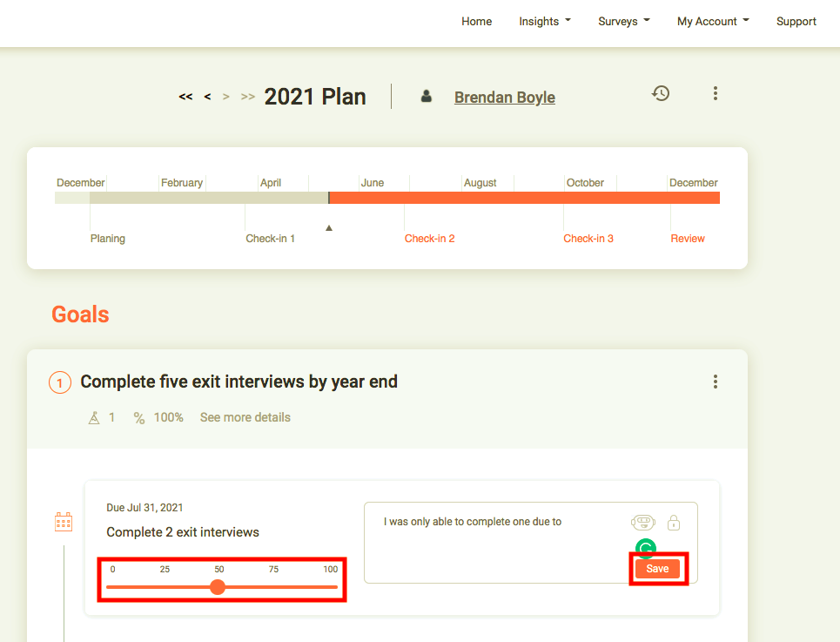Open the Surveys dropdown menu
The width and height of the screenshot is (840, 642).
point(623,21)
